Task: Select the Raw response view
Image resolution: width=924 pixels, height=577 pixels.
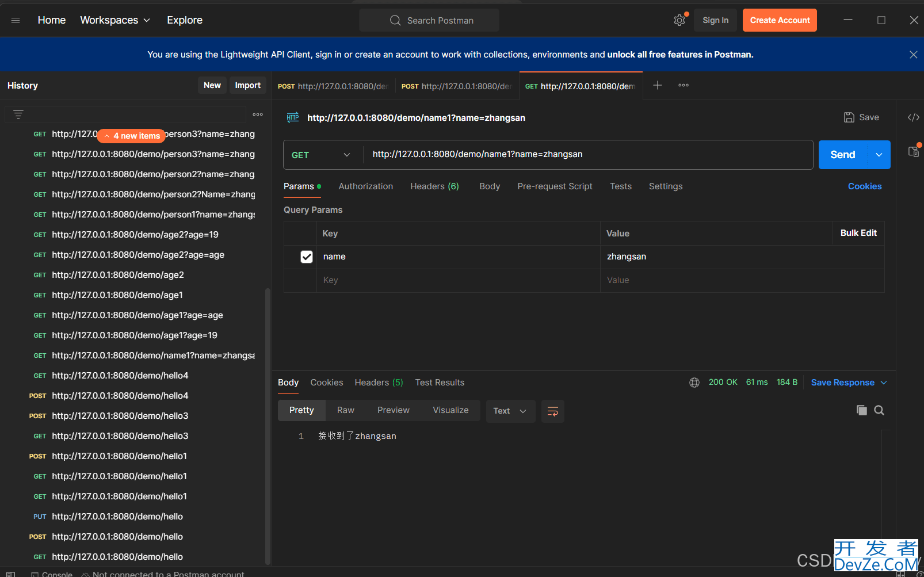Action: [x=346, y=410]
